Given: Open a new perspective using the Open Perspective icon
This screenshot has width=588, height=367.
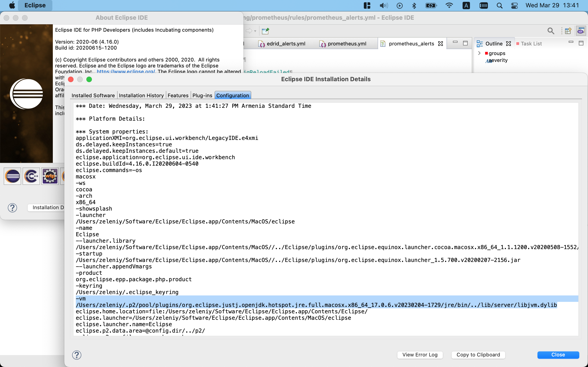Looking at the screenshot, I should point(568,31).
